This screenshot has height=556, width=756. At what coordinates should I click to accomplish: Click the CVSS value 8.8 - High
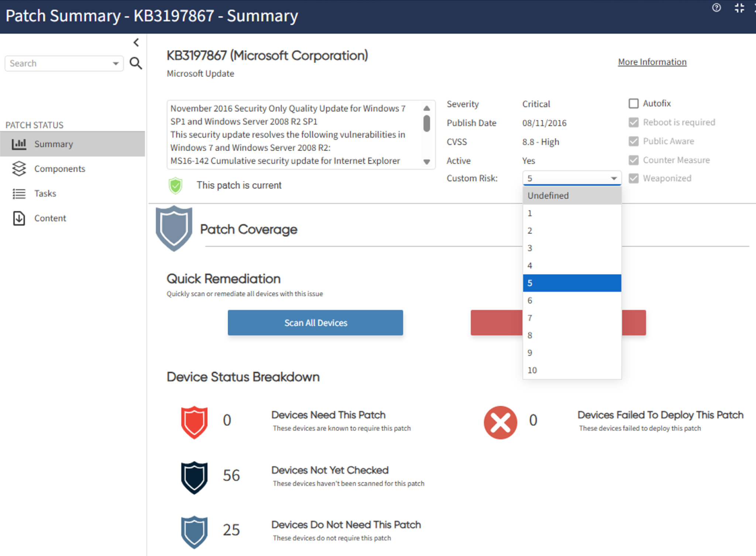pos(540,142)
